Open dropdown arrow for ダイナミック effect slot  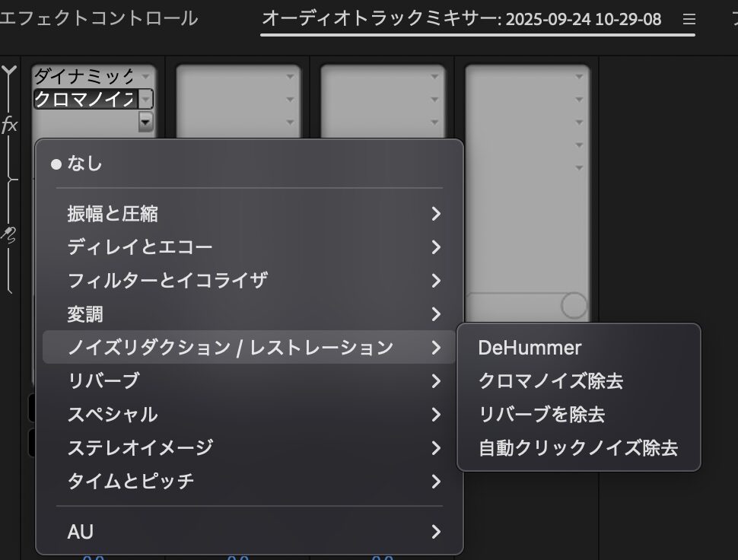point(145,77)
